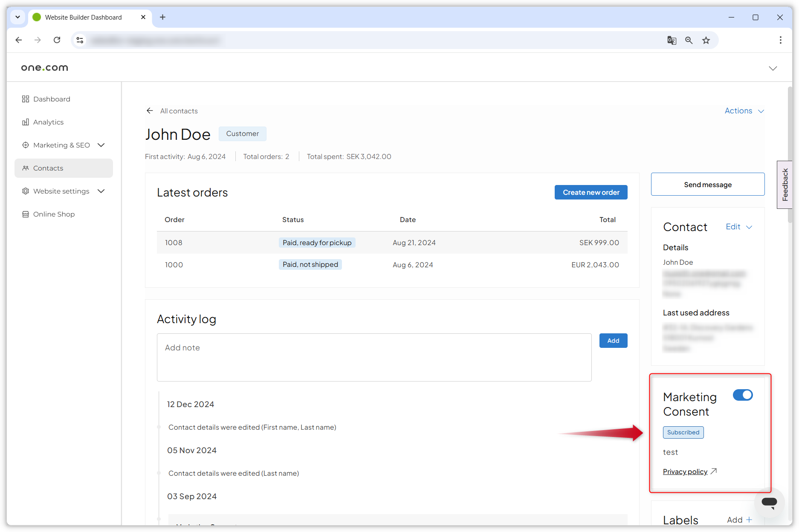Image resolution: width=799 pixels, height=532 pixels.
Task: Go to Analytics in the sidebar
Action: click(48, 122)
